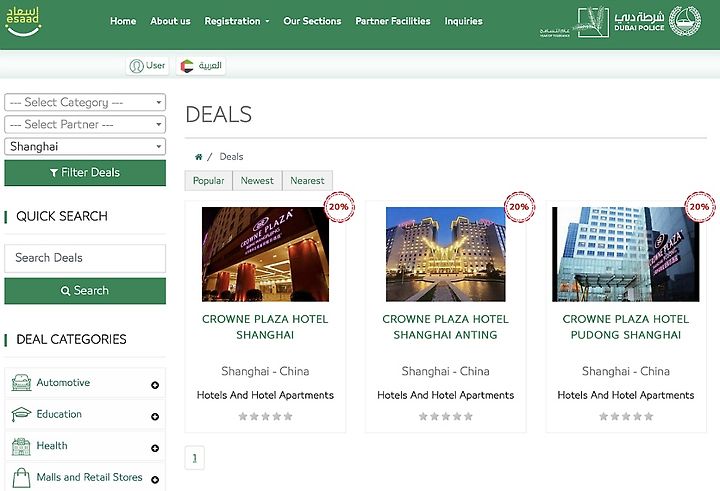Screen dimensions: 720x491
Task: Open the Select Partner dropdown
Action: [85, 124]
